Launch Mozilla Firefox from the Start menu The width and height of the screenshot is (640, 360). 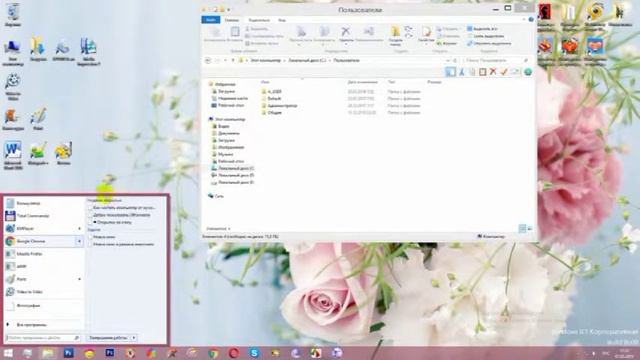coord(44,254)
